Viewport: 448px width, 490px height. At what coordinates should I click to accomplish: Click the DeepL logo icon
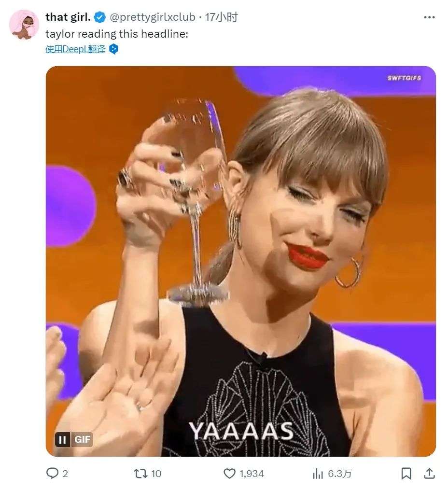(x=113, y=49)
